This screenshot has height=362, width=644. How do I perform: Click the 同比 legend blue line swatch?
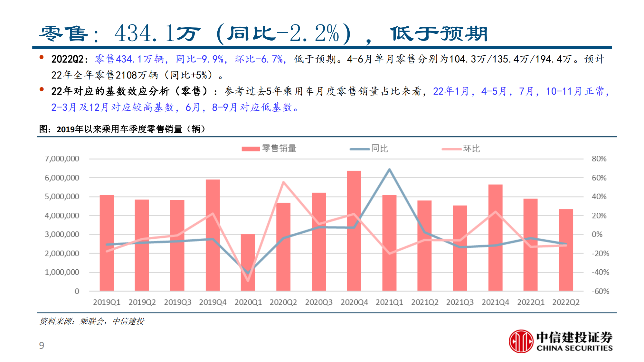pyautogui.click(x=360, y=149)
